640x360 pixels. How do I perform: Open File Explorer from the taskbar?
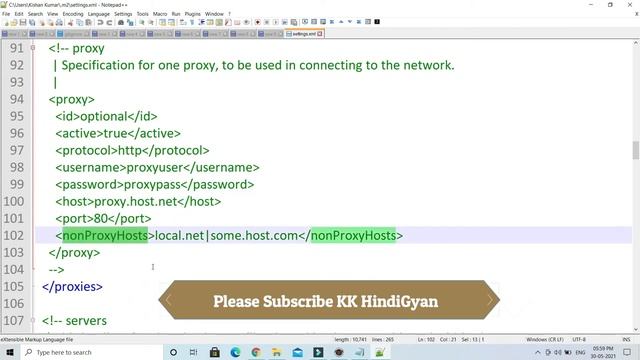tap(277, 352)
